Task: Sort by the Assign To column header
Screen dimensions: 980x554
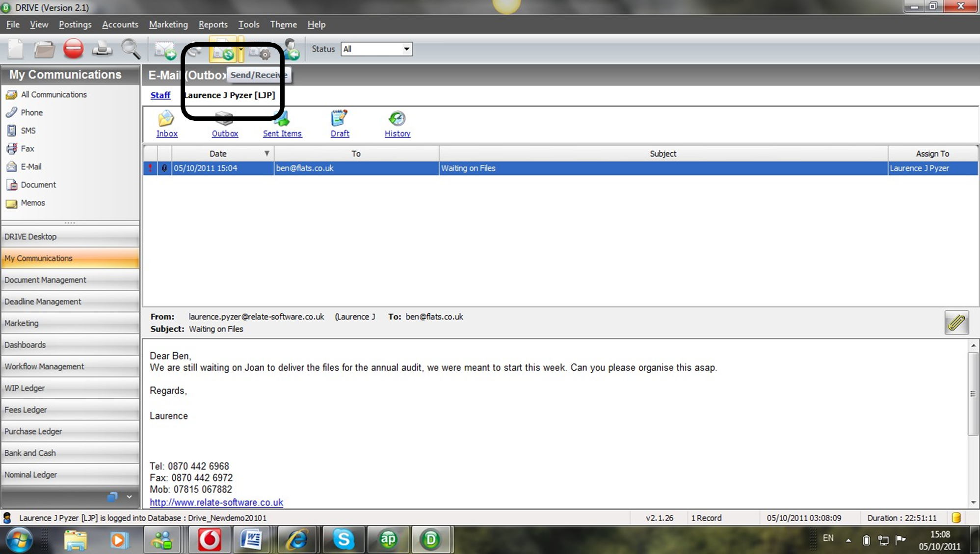Action: tap(932, 154)
